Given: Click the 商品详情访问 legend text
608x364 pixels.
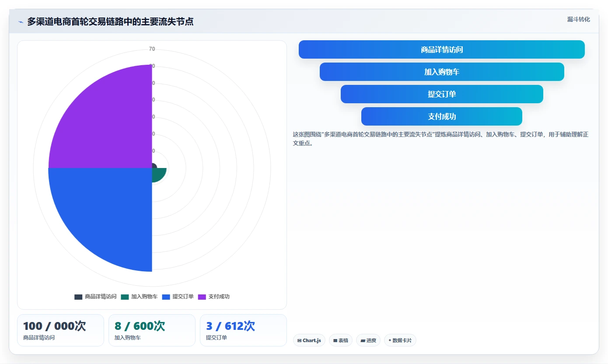Looking at the screenshot, I should tap(101, 297).
